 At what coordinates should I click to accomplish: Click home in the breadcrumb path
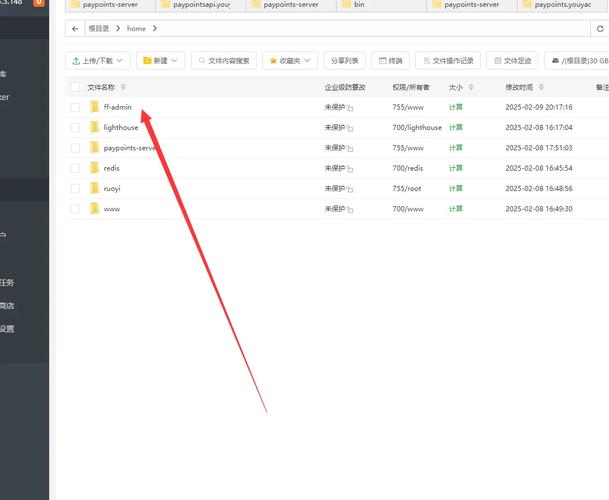click(x=136, y=29)
